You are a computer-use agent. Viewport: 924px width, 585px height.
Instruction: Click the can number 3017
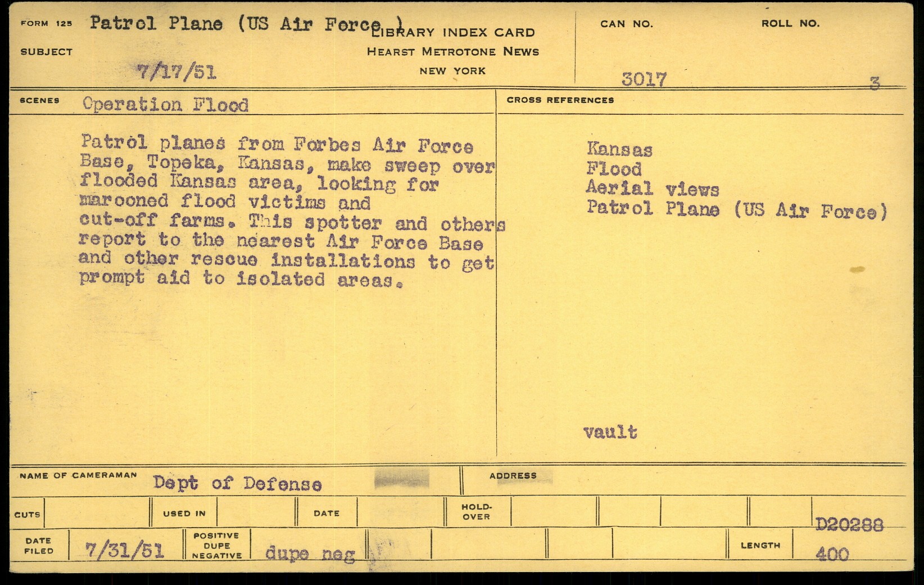point(644,79)
